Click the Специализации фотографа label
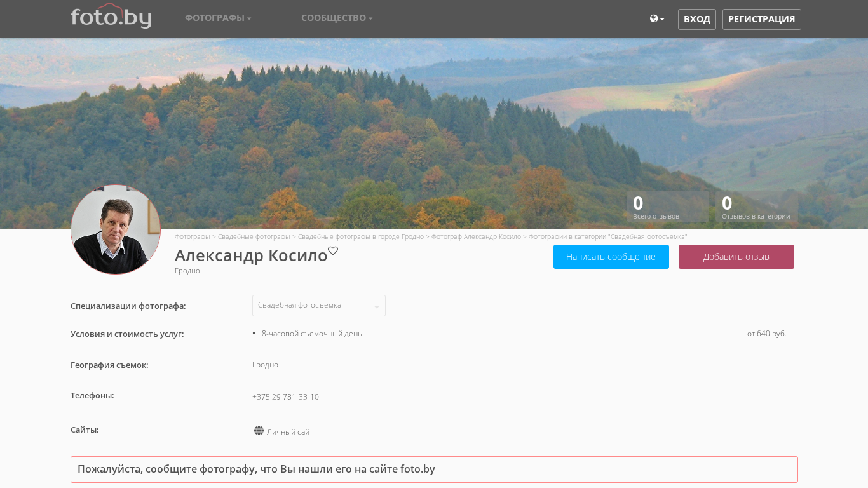868x488 pixels. click(128, 306)
